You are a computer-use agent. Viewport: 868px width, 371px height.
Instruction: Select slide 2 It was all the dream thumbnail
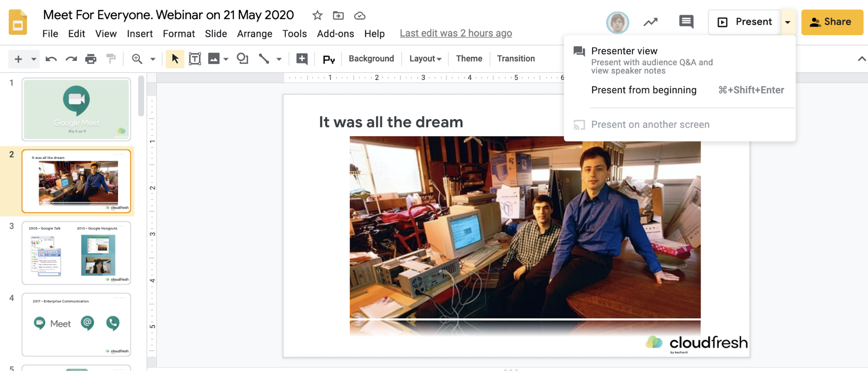click(76, 181)
